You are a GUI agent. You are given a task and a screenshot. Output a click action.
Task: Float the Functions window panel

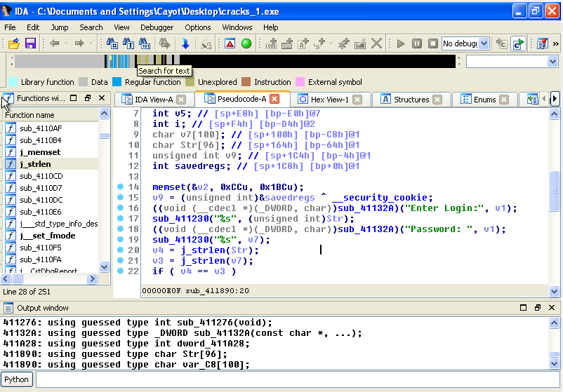click(88, 98)
